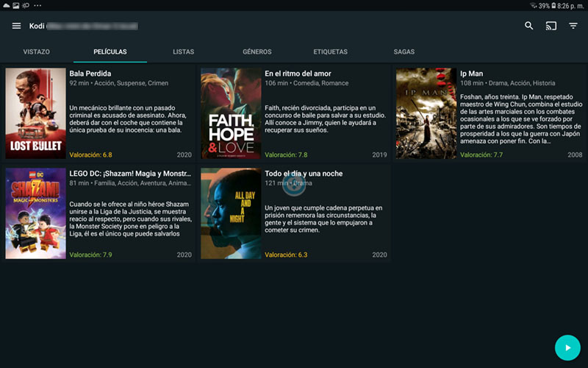Click the En el ritmo del amor title
This screenshot has width=588, height=368.
coord(298,74)
